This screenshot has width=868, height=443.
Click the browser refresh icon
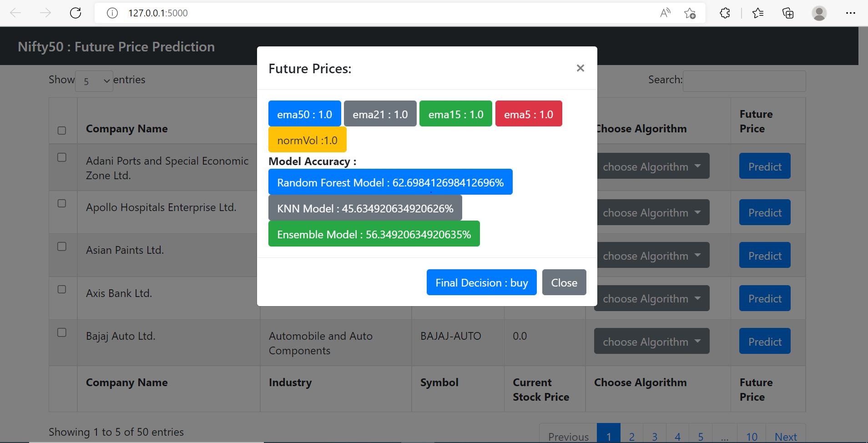pos(76,13)
